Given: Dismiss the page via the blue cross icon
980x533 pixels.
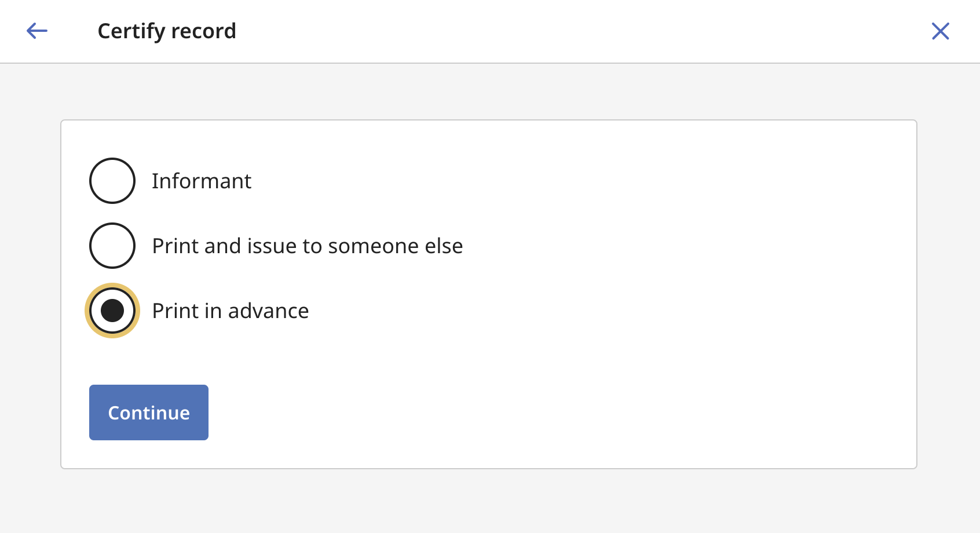Looking at the screenshot, I should pos(941,31).
